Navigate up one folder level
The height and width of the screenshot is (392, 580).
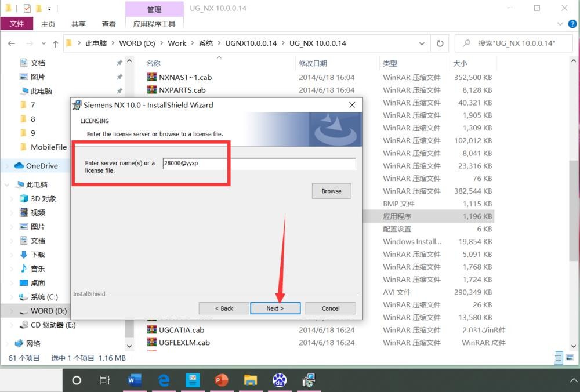point(56,43)
